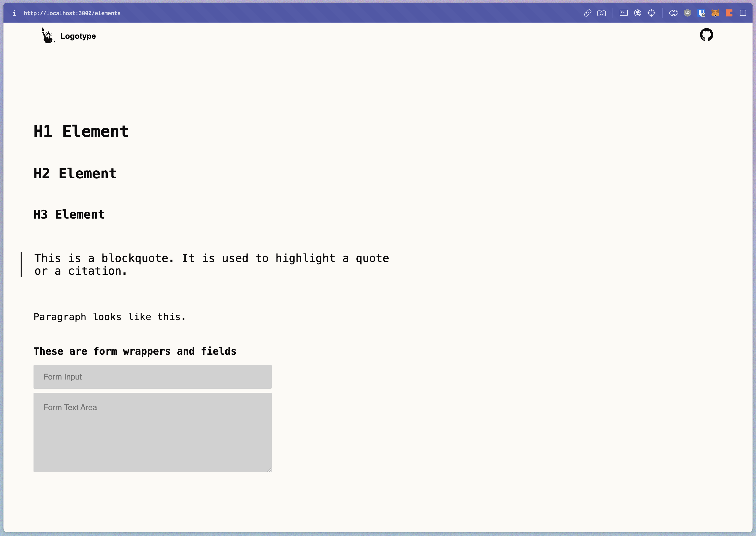Image resolution: width=756 pixels, height=536 pixels.
Task: Click on the H1 Element heading
Action: point(81,130)
